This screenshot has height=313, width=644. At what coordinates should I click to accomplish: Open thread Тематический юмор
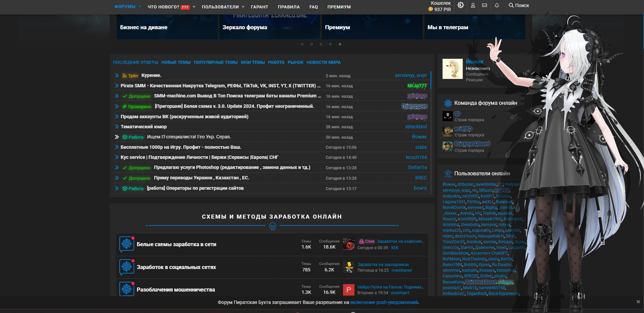click(144, 127)
